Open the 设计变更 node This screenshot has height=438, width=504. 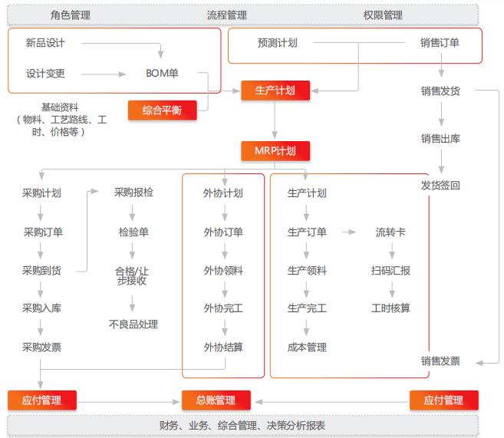click(45, 74)
